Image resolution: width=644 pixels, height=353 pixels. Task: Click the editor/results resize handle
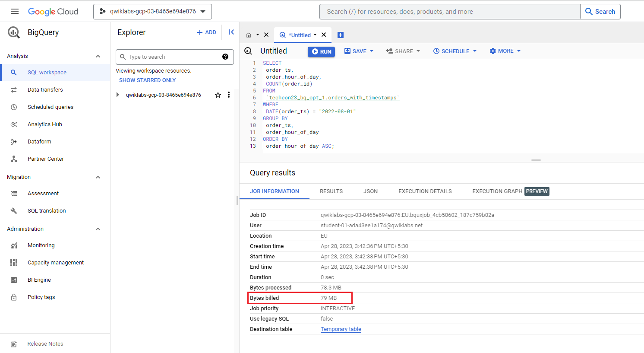[x=536, y=160]
